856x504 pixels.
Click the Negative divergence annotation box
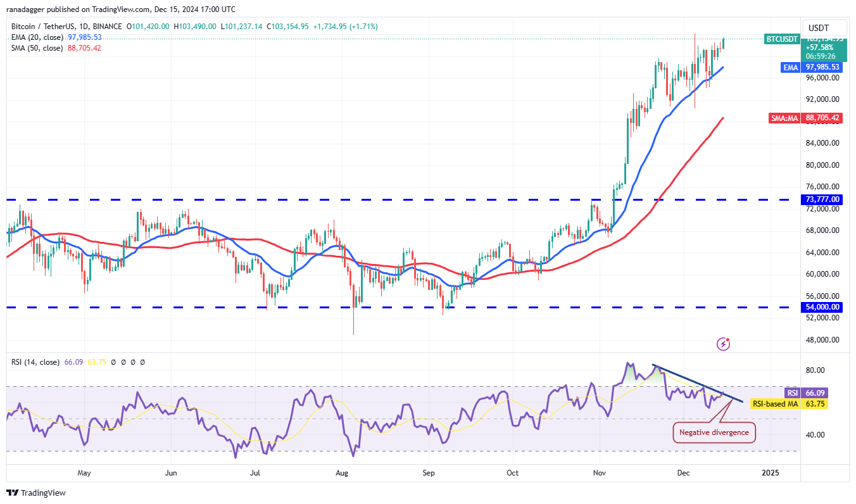714,432
